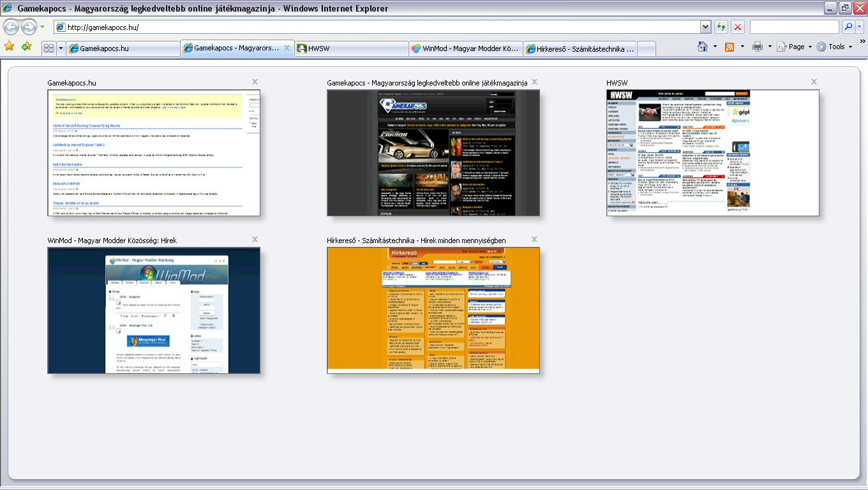Close the Hírkereső quick tab preview

tap(535, 239)
